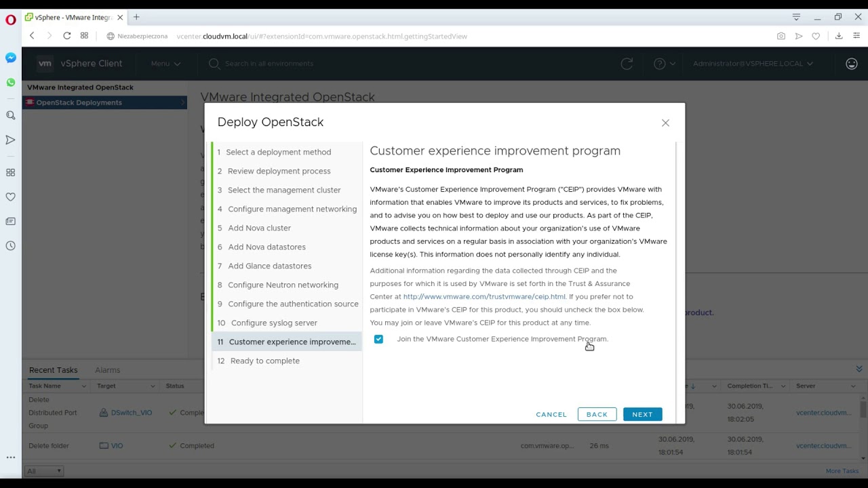Open the All tasks filter dropdown
Screen dimensions: 868x488
tap(44, 471)
